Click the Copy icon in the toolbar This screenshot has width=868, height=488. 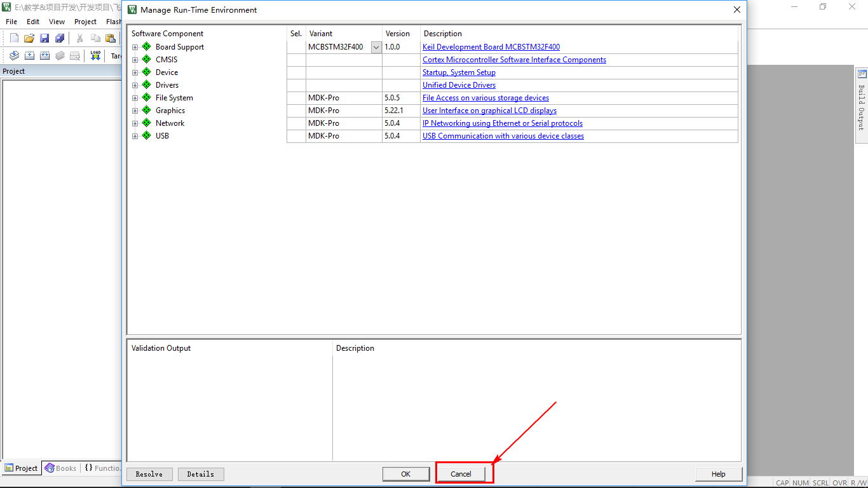pyautogui.click(x=95, y=38)
